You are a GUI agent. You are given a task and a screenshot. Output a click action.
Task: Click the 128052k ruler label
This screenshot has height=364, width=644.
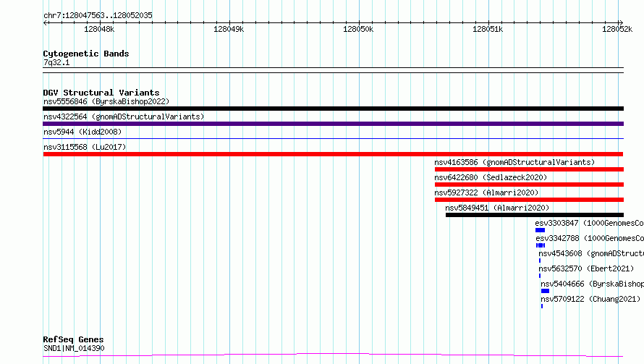coord(617,29)
